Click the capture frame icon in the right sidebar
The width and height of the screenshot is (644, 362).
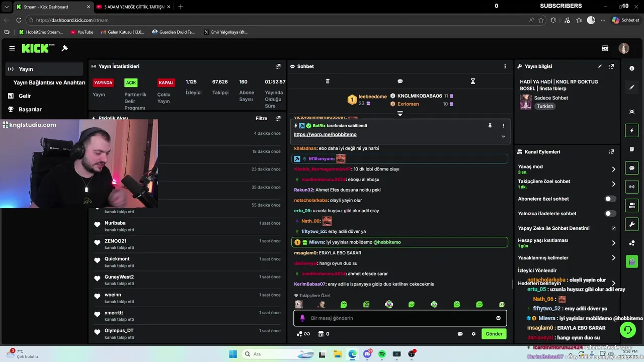[632, 112]
